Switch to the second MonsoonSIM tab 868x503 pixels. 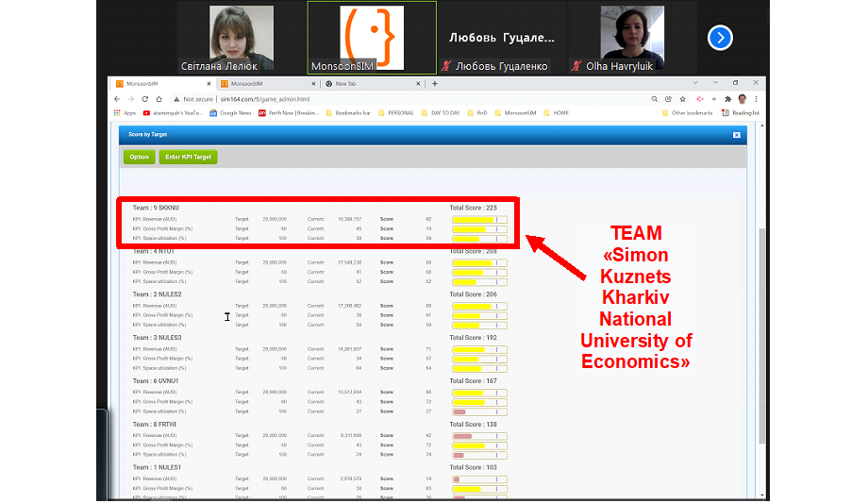266,84
